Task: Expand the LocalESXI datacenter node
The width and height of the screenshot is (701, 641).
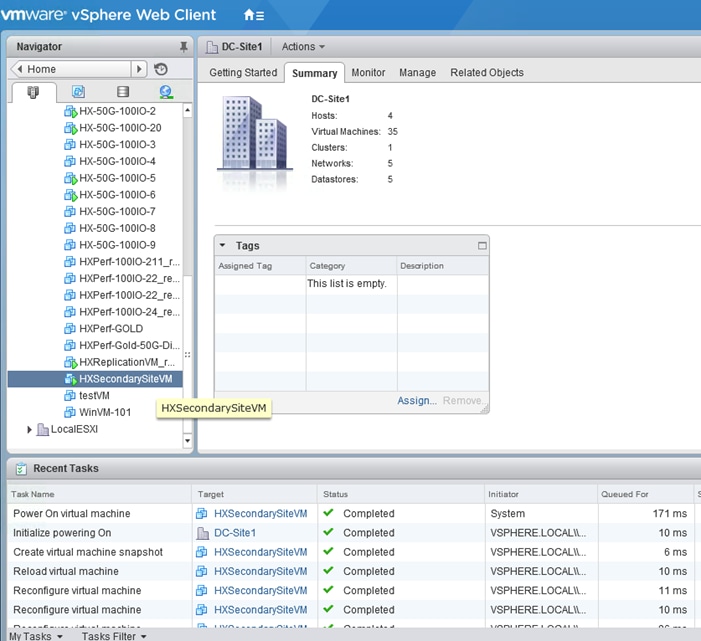Action: pos(29,430)
